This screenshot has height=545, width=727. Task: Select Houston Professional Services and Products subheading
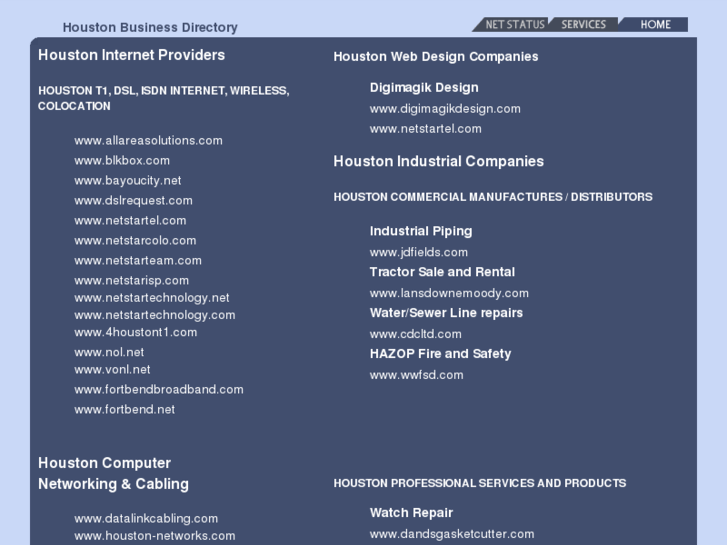click(480, 483)
